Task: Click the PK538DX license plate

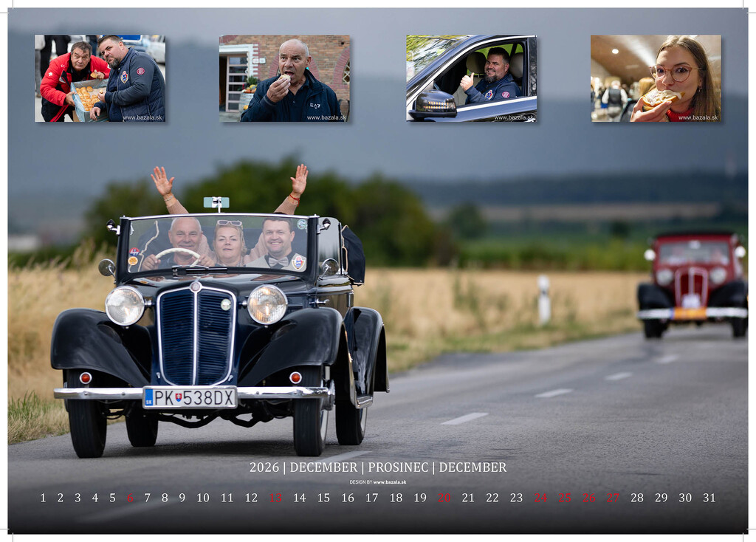Action: click(x=190, y=398)
